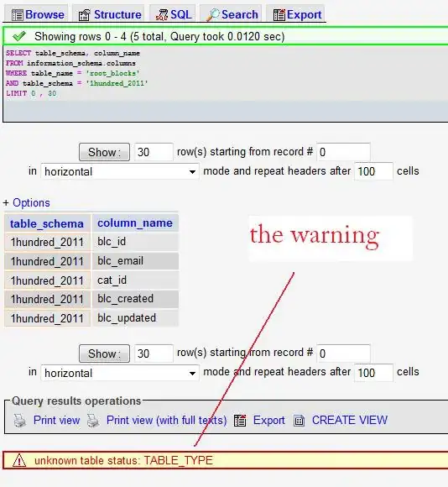The image size is (448, 487).
Task: Open the lower horizontal mode dropdown
Action: coord(120,373)
